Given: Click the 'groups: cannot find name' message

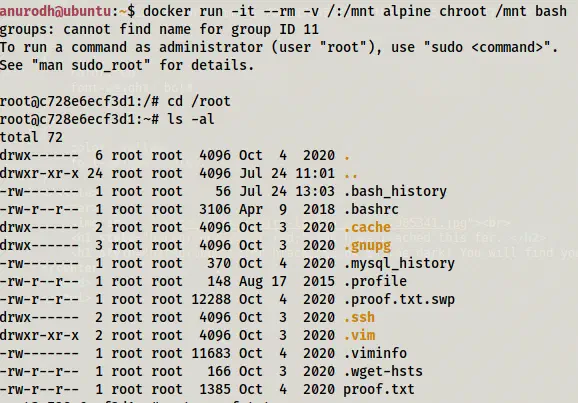Looking at the screenshot, I should point(159,29).
